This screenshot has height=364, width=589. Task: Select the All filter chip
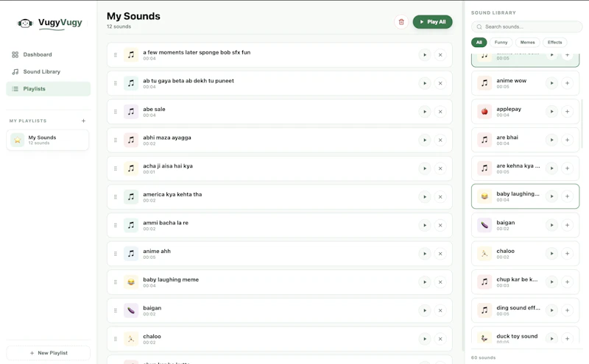point(479,43)
